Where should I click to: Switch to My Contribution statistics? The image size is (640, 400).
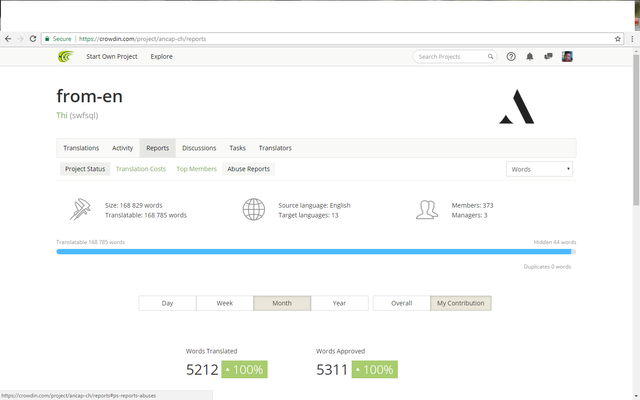[x=461, y=303]
